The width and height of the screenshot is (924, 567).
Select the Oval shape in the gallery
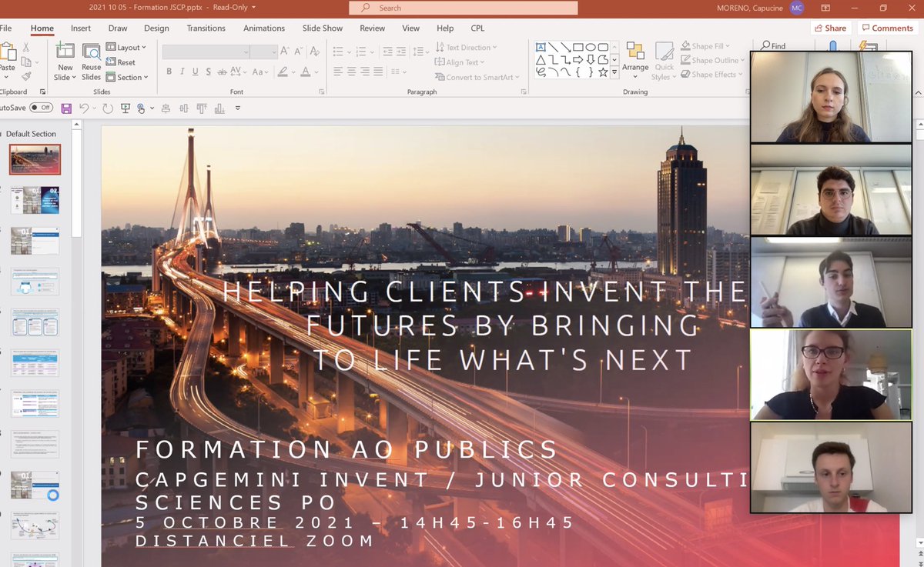591,47
